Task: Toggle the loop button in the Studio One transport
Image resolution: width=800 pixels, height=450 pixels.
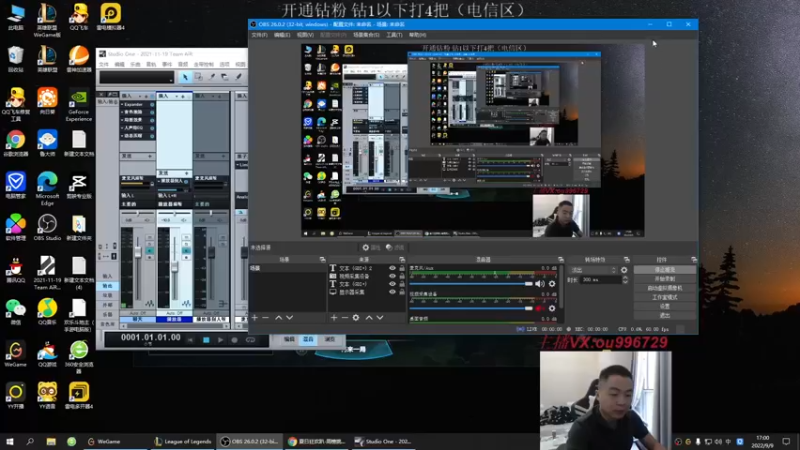Action: (251, 340)
